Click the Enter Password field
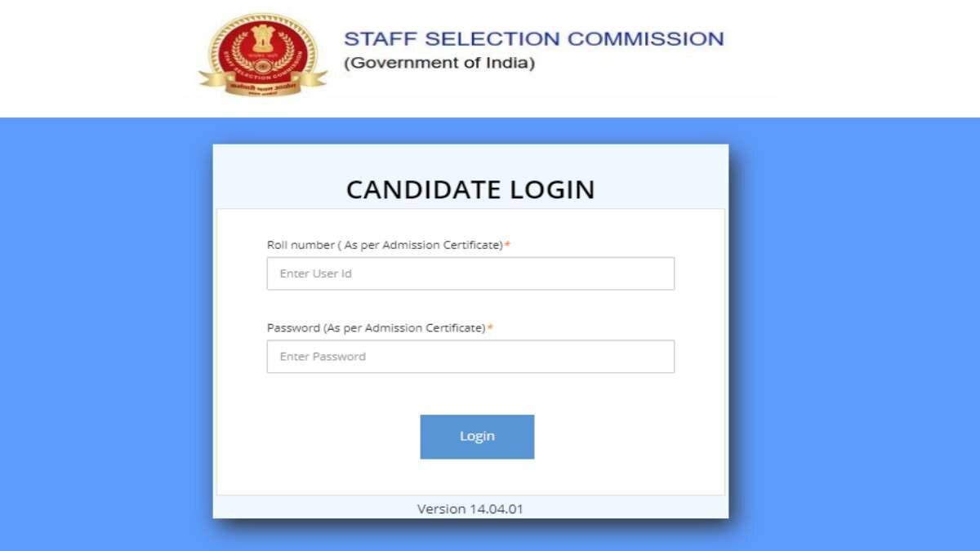Viewport: 980px width, 551px height. click(470, 357)
